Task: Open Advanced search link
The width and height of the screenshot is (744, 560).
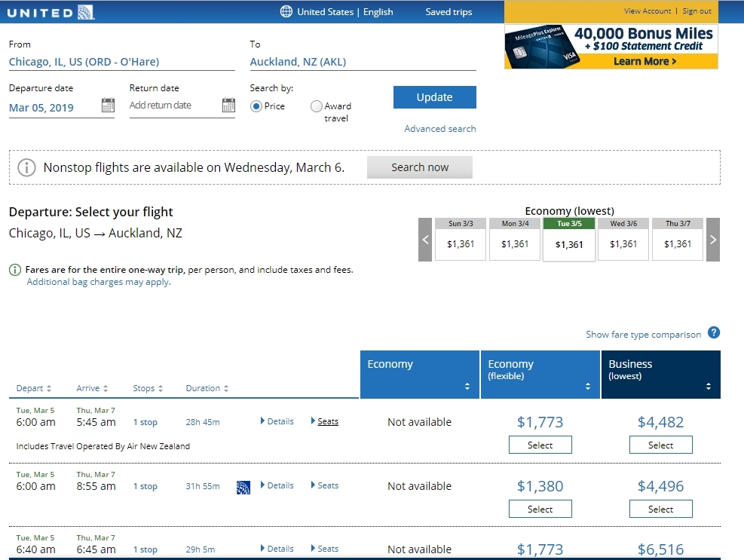Action: point(440,129)
